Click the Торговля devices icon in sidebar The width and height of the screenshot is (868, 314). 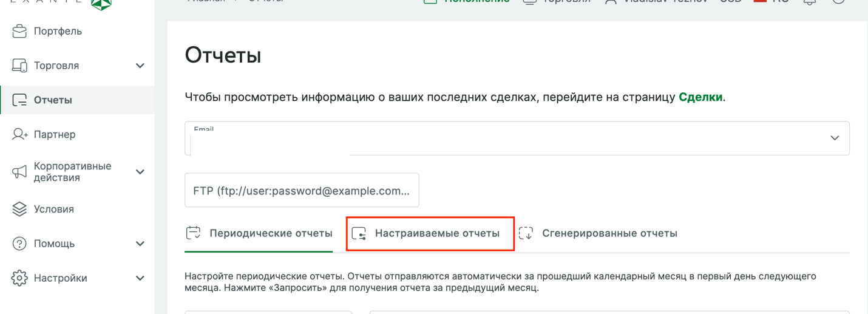coord(19,66)
